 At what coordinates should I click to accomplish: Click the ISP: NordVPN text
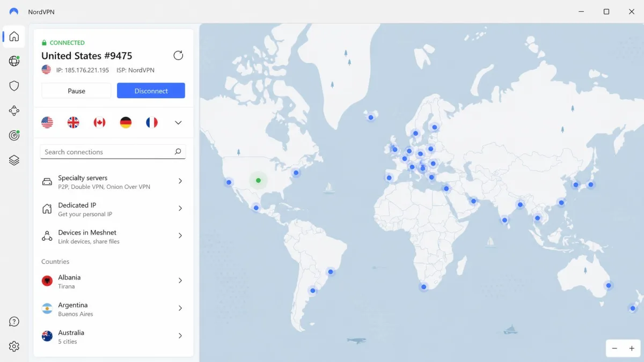135,70
